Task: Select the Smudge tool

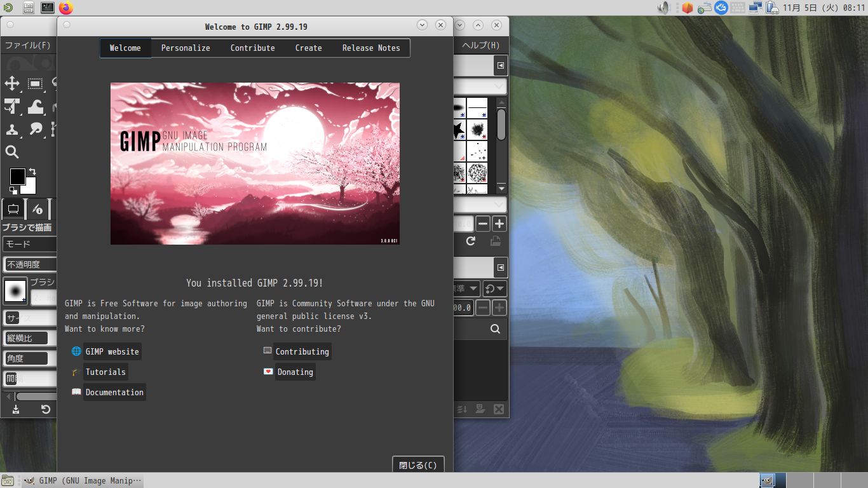Action: [x=35, y=129]
